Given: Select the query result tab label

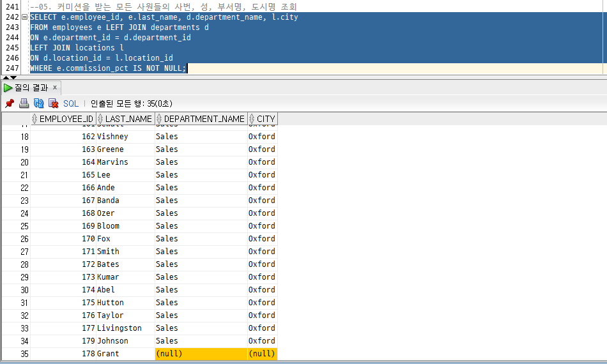Looking at the screenshot, I should pyautogui.click(x=31, y=88).
